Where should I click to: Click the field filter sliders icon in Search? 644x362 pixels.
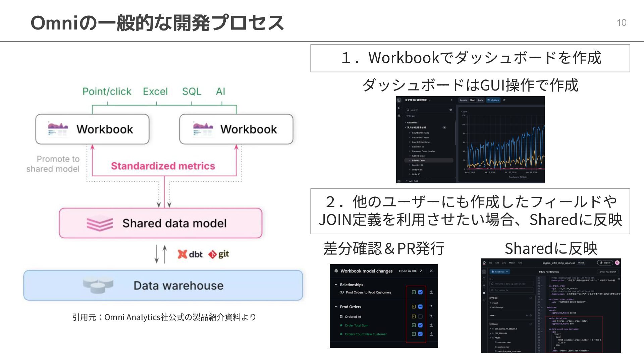450,110
